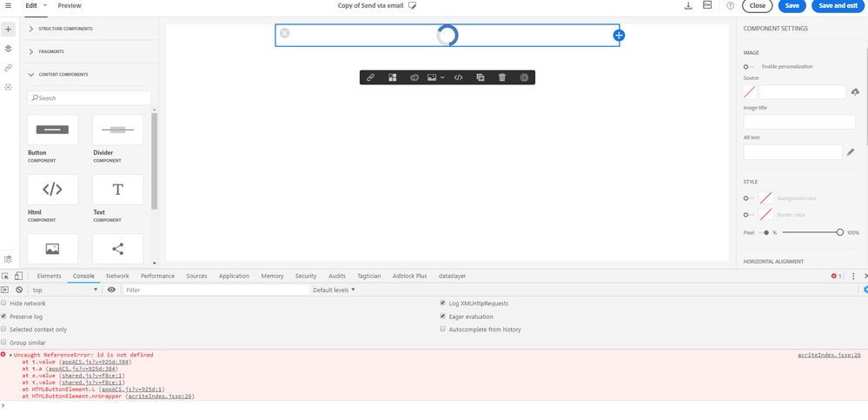
Task: Click the image picture icon in the floating toolbar
Action: pyautogui.click(x=432, y=77)
